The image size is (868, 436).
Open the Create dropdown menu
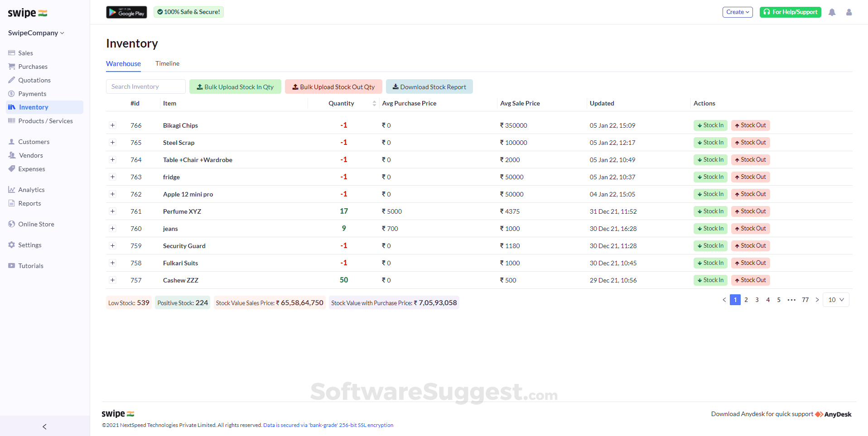pos(737,12)
